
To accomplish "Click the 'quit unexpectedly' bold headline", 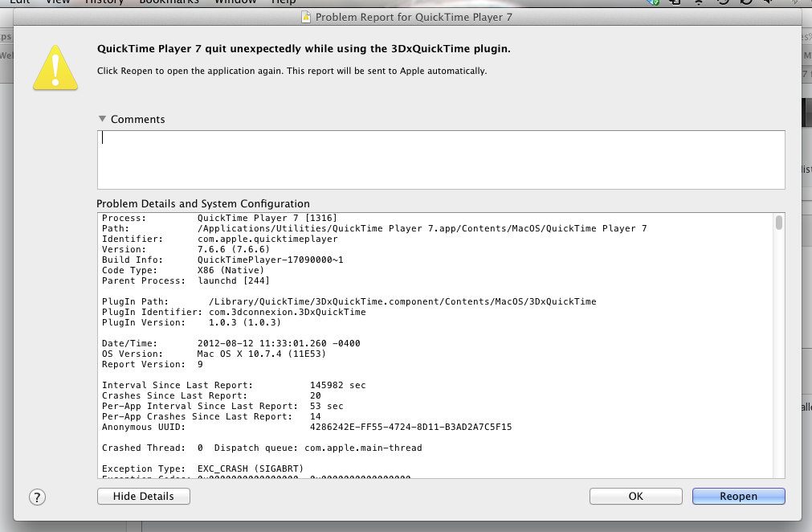I will (x=304, y=49).
